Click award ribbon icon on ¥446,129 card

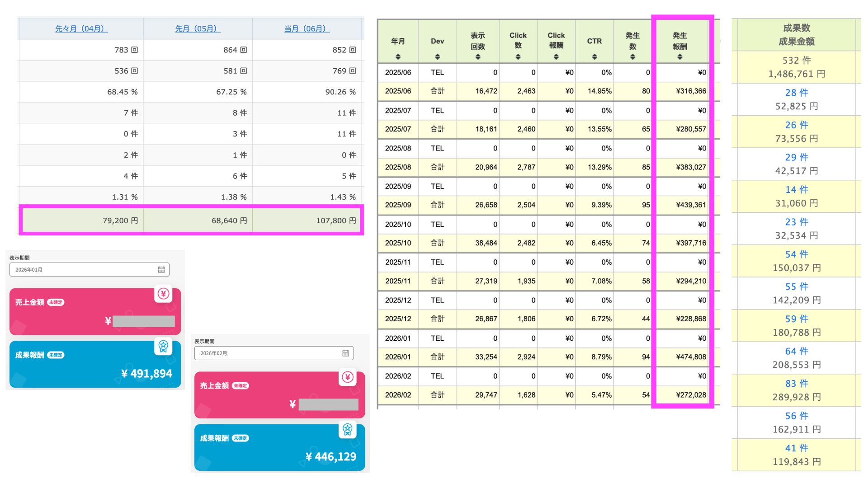tap(347, 429)
